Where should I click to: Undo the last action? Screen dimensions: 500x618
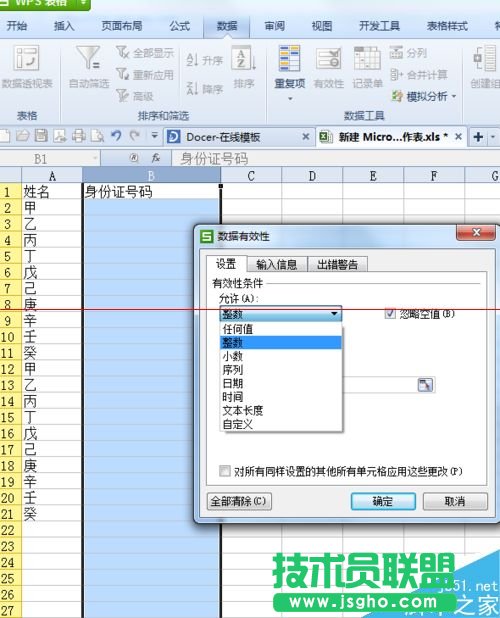(x=116, y=136)
